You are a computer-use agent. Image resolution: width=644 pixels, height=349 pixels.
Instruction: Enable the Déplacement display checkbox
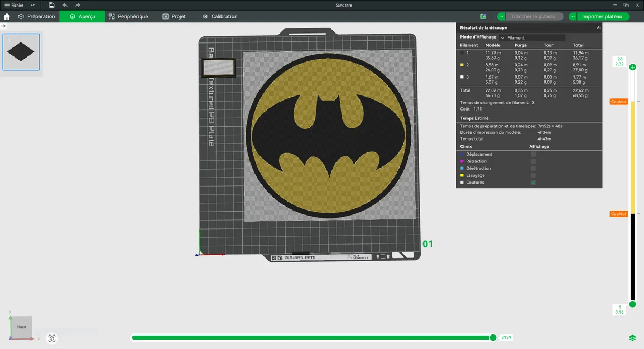533,154
